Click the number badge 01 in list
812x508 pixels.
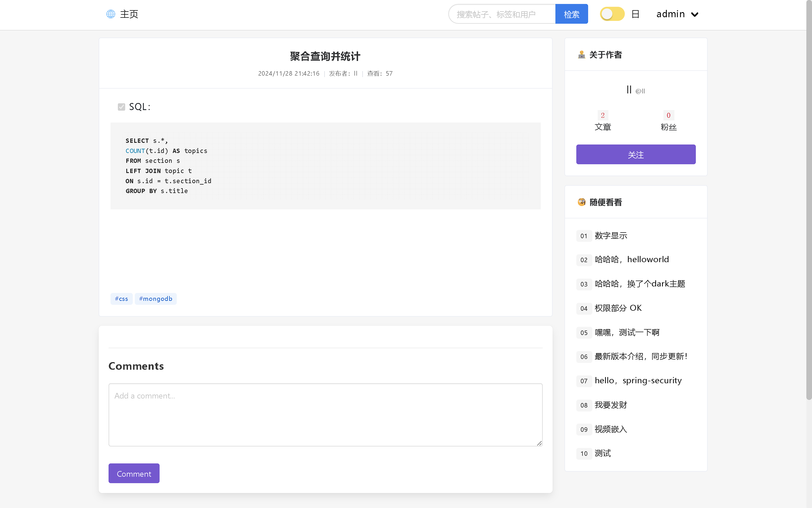(x=584, y=236)
